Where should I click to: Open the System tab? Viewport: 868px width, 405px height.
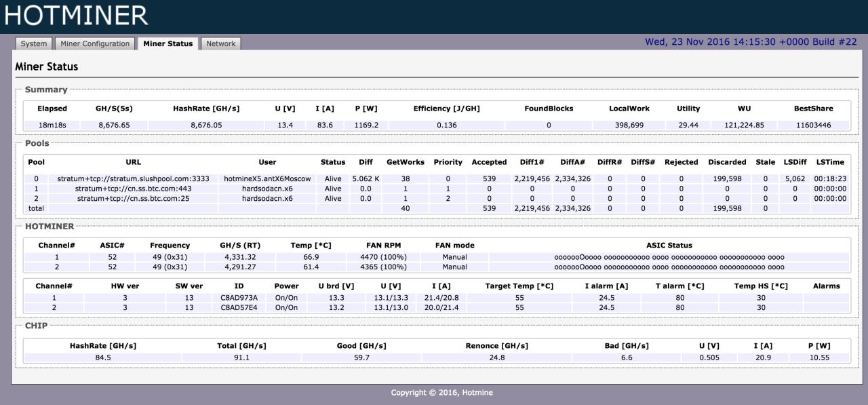[33, 43]
